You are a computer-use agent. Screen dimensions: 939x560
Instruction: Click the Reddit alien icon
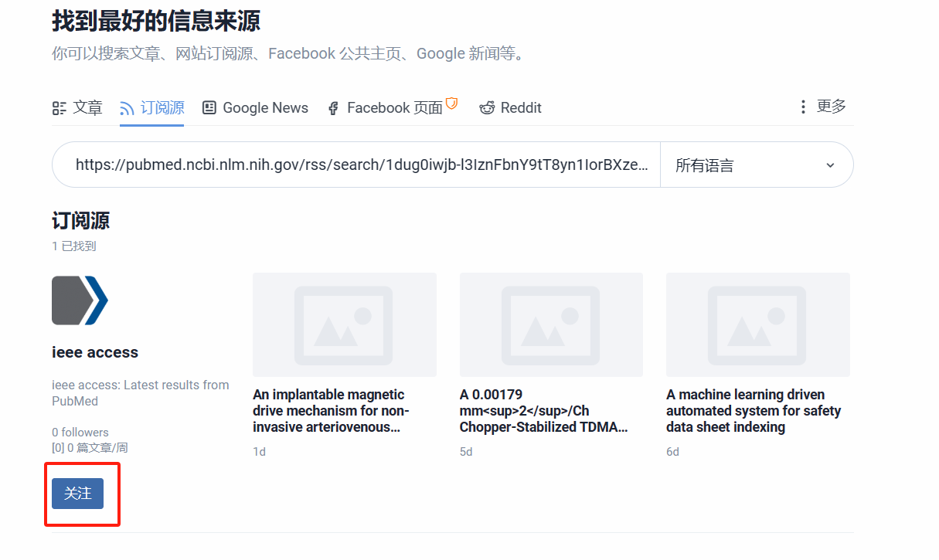pyautogui.click(x=487, y=108)
